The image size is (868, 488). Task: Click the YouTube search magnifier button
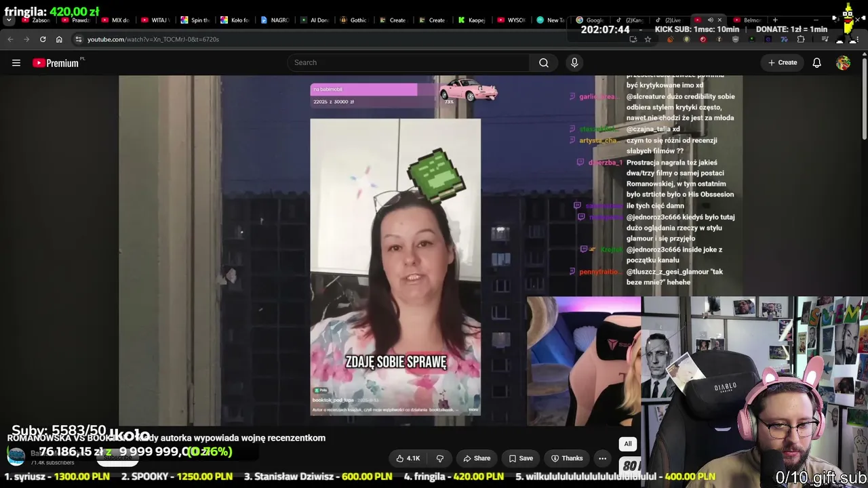(x=544, y=63)
